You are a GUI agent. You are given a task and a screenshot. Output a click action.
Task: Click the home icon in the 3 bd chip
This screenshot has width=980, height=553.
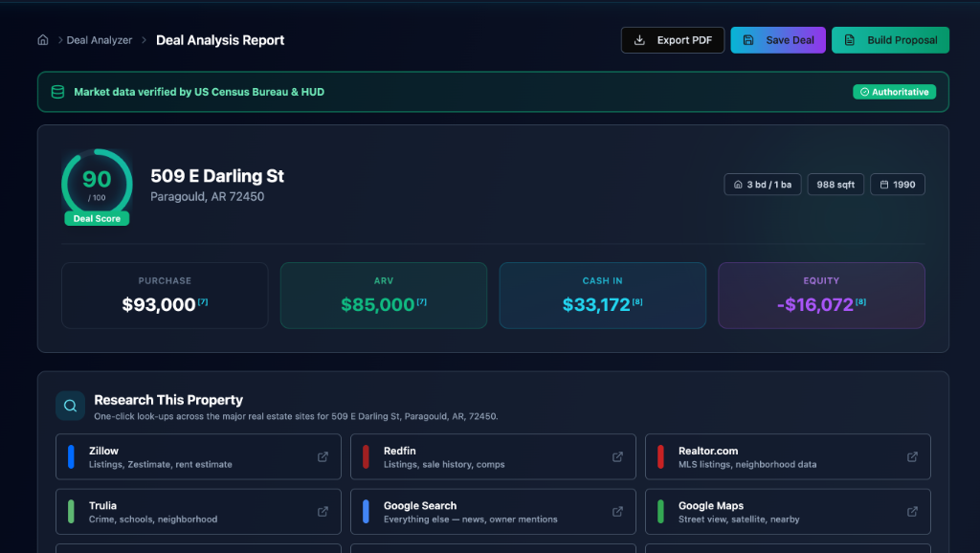[738, 185]
